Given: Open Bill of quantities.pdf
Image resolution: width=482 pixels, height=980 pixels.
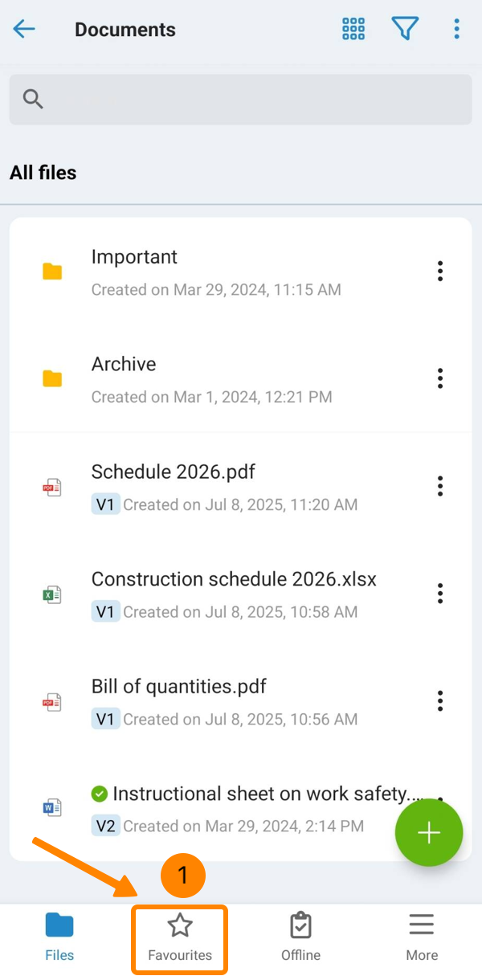Looking at the screenshot, I should (178, 688).
